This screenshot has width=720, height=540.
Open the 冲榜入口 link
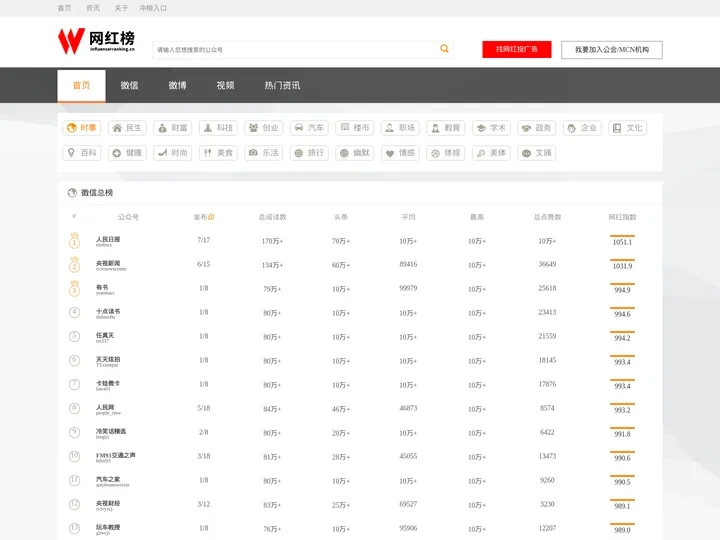coord(153,8)
